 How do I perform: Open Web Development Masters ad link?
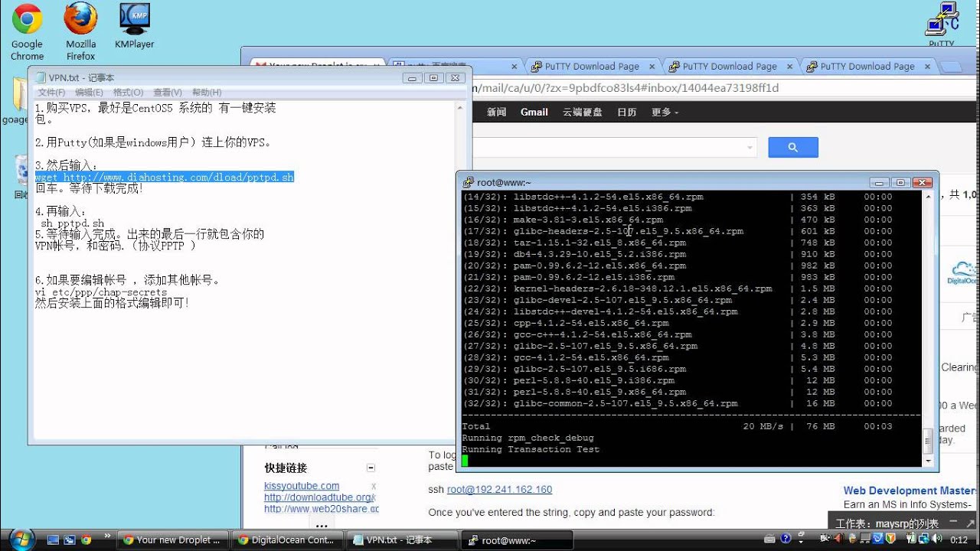click(910, 491)
